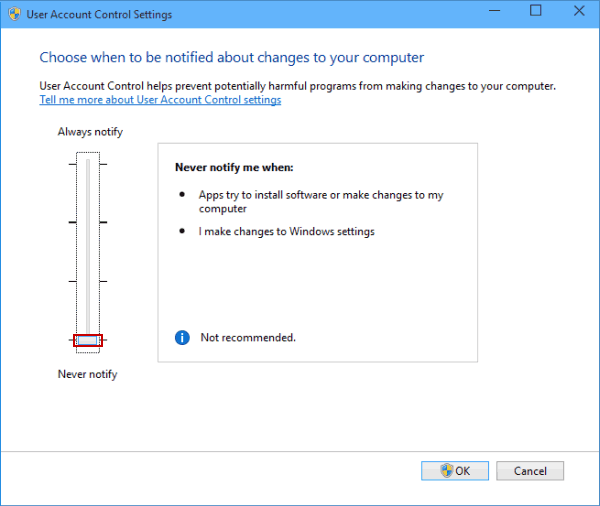Viewport: 600px width, 506px height.
Task: Click the Never notify me when: heading
Action: (234, 168)
